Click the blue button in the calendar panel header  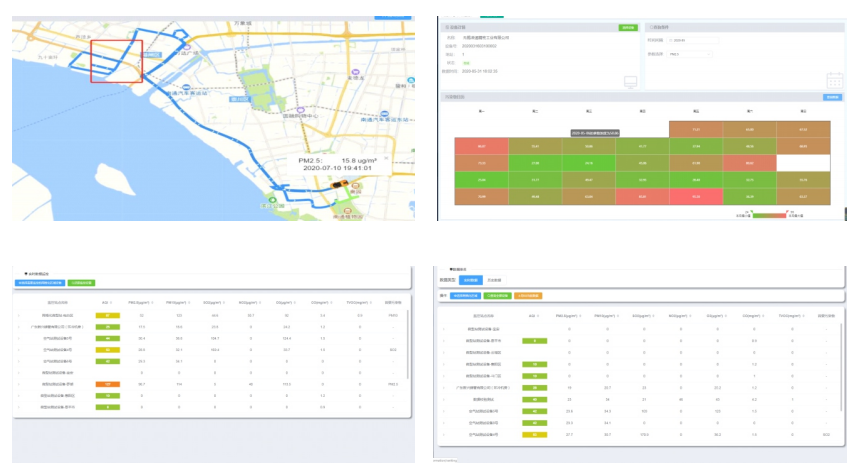831,97
